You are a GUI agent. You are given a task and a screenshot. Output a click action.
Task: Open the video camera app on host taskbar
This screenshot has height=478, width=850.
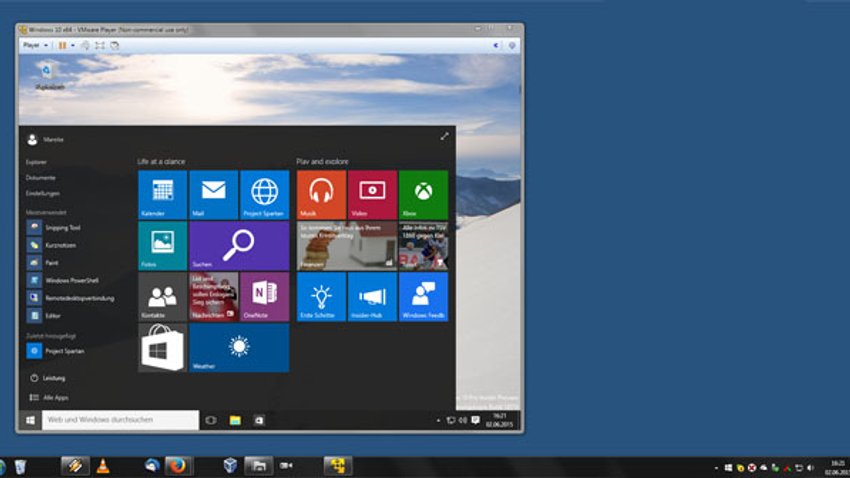point(286,466)
